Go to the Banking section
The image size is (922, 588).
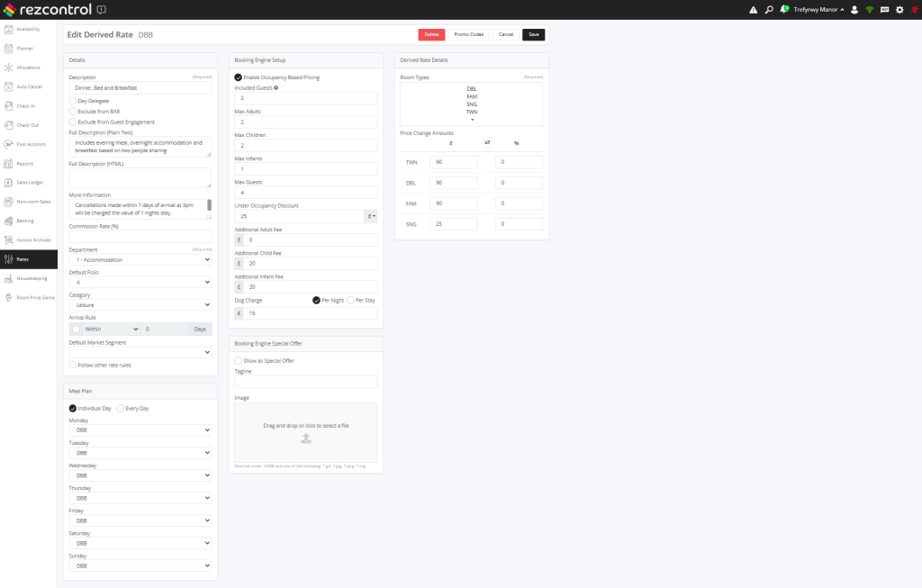27,221
